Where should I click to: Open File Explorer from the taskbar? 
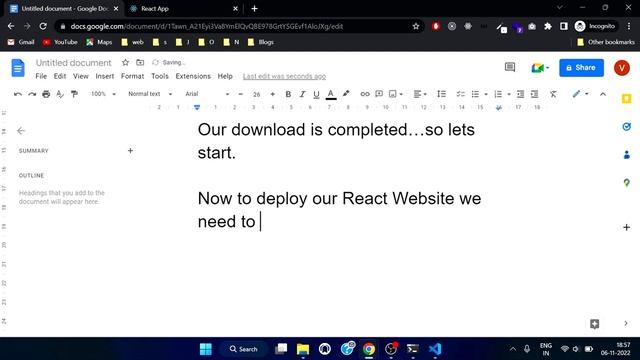pyautogui.click(x=303, y=349)
